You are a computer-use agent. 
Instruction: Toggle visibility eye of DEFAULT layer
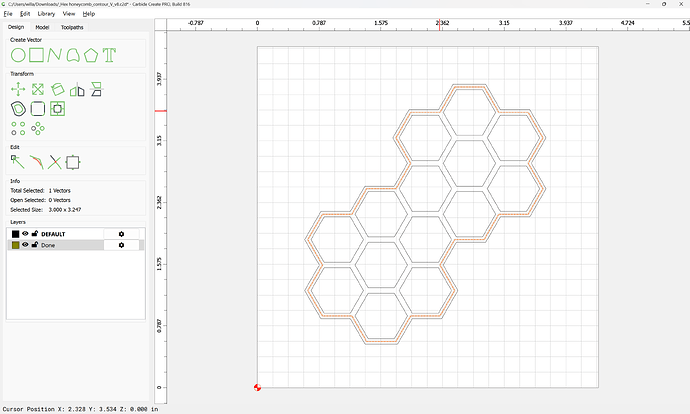tap(25, 234)
